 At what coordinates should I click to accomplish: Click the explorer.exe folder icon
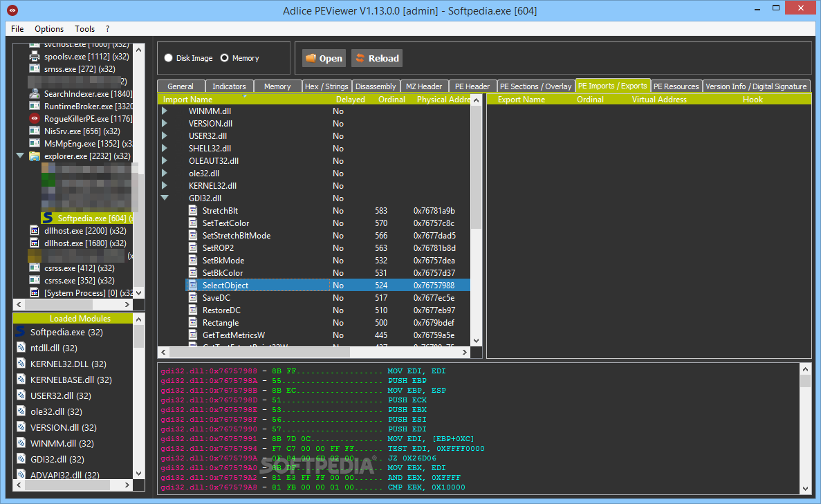[35, 156]
